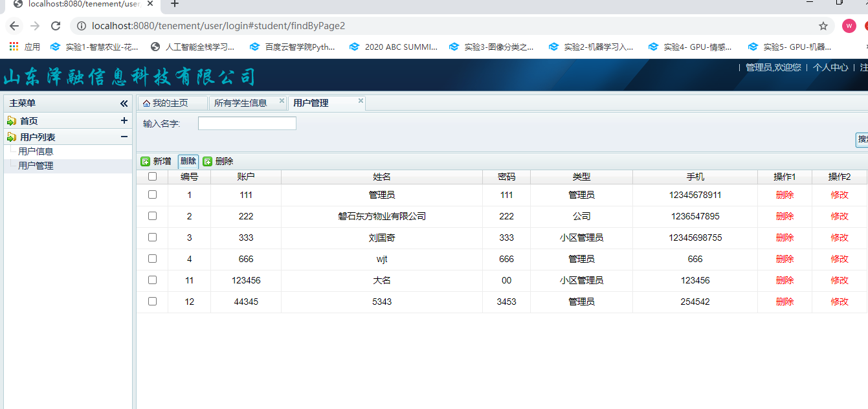Expand the 首页 menu section
This screenshot has width=868, height=409.
point(124,120)
